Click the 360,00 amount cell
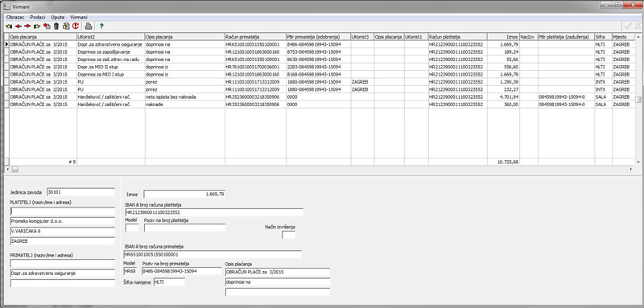This screenshot has height=308, width=644. [503, 105]
